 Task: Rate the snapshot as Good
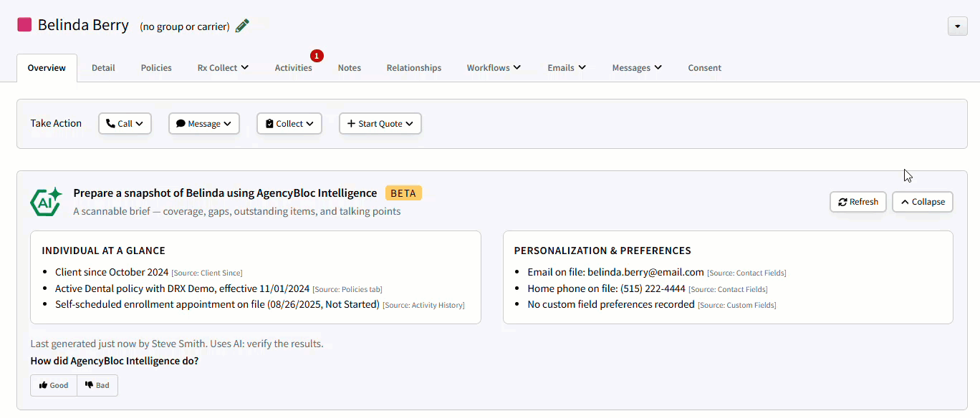pyautogui.click(x=54, y=385)
